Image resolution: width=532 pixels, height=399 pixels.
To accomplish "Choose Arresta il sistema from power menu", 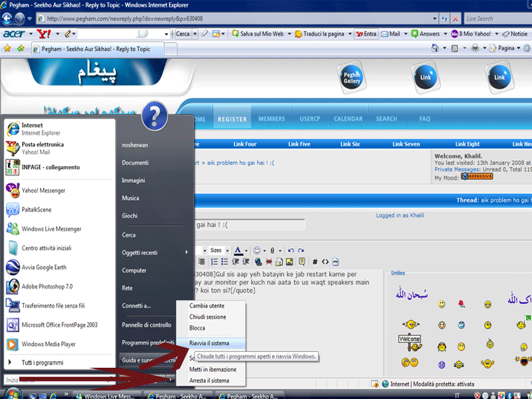I will pyautogui.click(x=209, y=380).
